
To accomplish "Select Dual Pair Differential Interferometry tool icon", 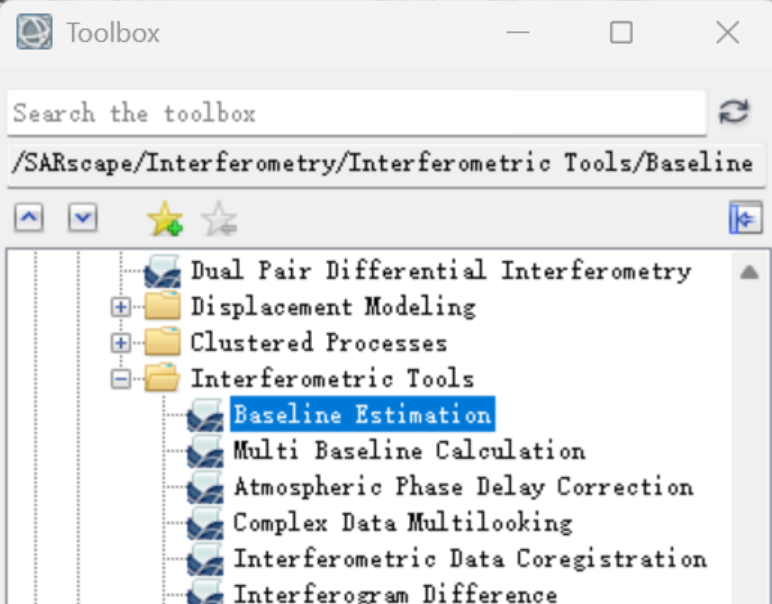I will pos(162,271).
